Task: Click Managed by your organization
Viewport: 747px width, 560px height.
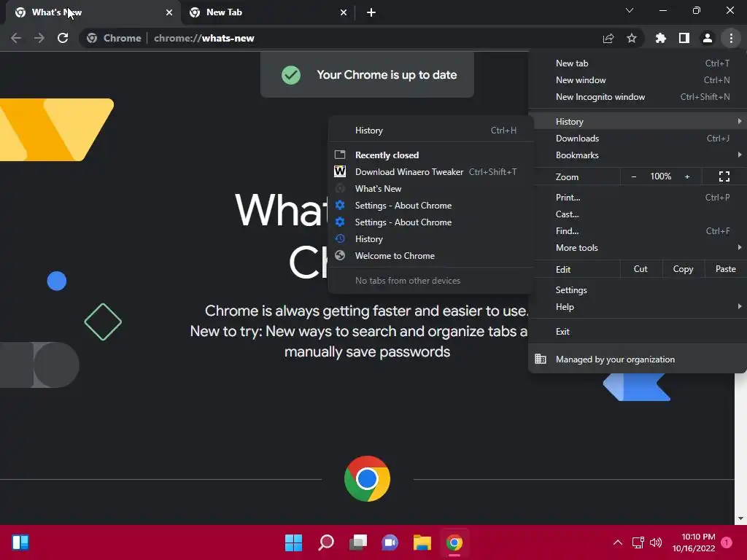Action: point(638,359)
